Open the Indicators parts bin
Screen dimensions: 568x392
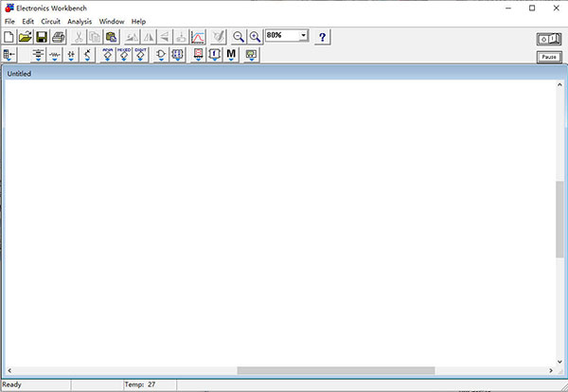pyautogui.click(x=198, y=55)
